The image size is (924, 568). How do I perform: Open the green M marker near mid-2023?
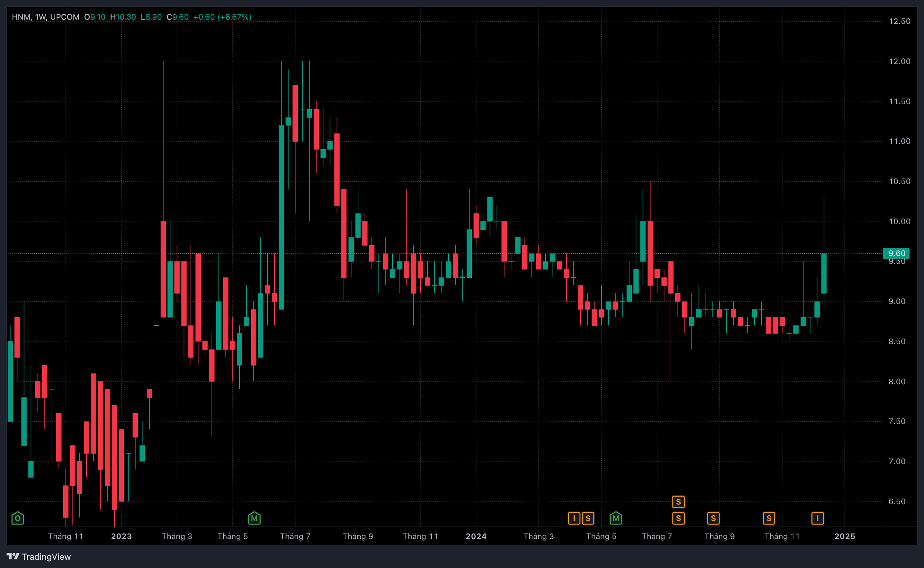click(x=254, y=519)
